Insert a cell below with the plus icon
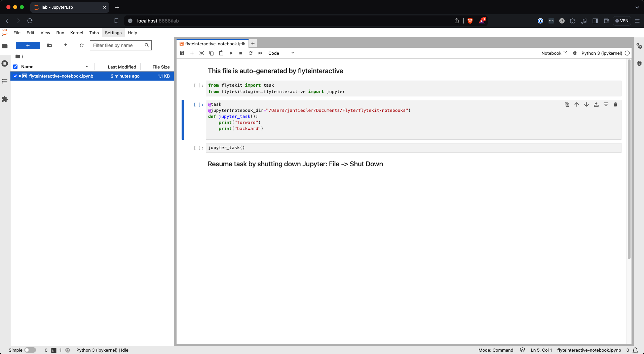 pyautogui.click(x=192, y=53)
